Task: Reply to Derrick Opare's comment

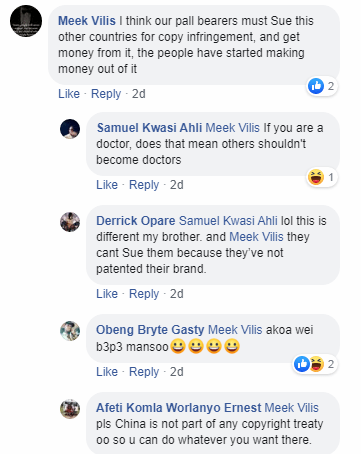Action: click(144, 294)
